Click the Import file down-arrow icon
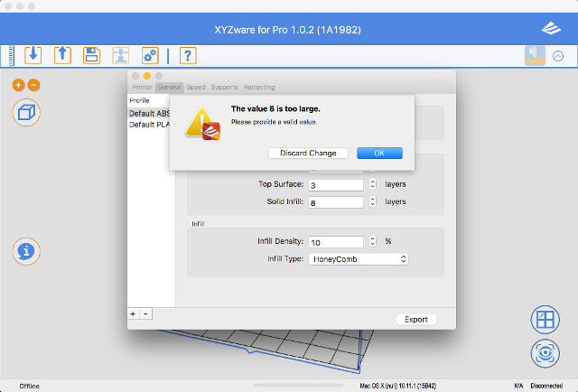Viewport: 578px width, 392px height. point(33,55)
